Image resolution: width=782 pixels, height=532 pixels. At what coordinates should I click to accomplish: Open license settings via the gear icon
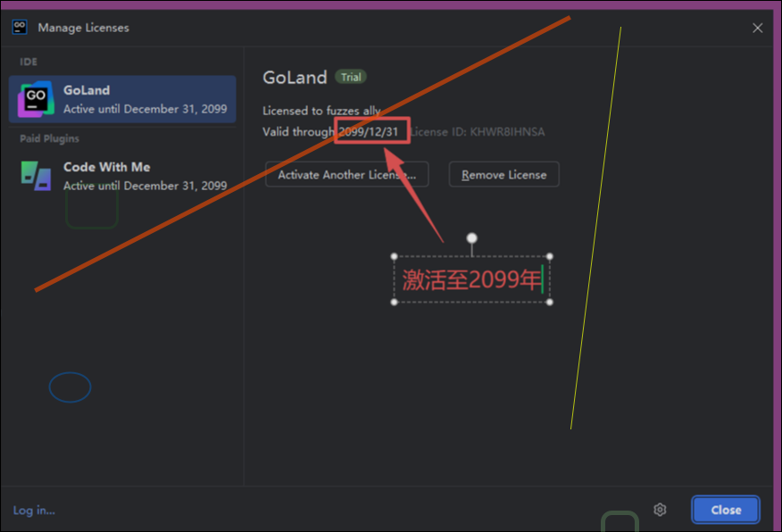pos(660,510)
